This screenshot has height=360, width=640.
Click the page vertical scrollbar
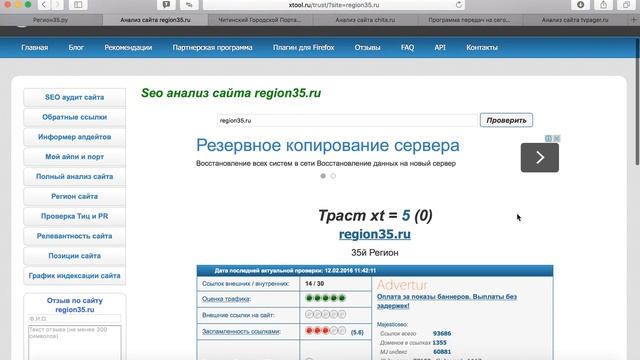coord(637,102)
